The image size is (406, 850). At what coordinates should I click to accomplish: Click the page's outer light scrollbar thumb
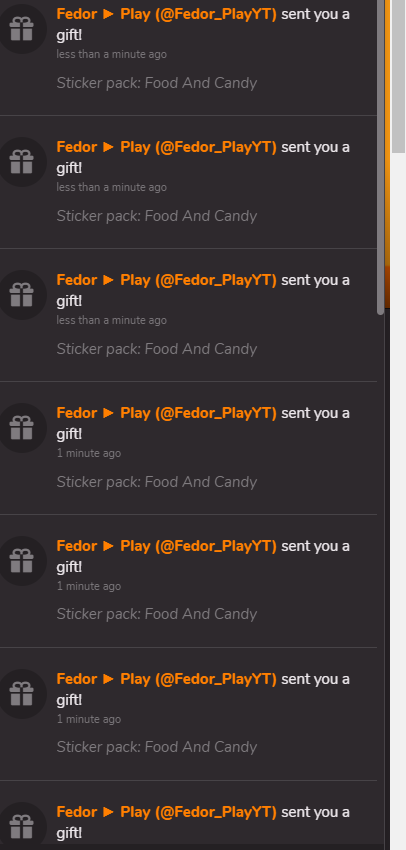click(x=398, y=76)
